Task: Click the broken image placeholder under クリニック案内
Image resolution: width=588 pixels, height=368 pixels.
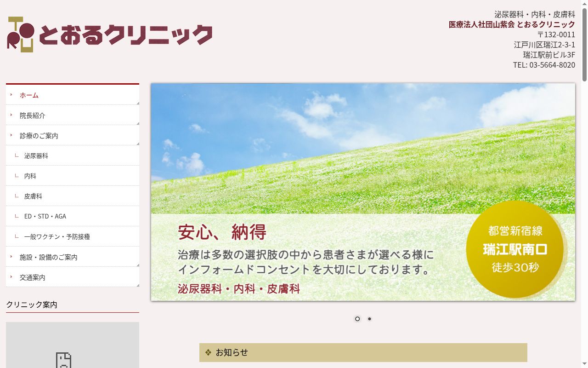Action: click(x=73, y=345)
